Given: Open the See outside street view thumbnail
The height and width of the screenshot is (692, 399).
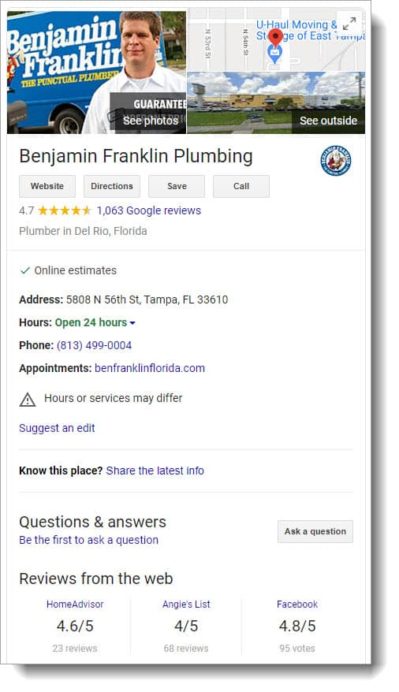Looking at the screenshot, I should 276,103.
